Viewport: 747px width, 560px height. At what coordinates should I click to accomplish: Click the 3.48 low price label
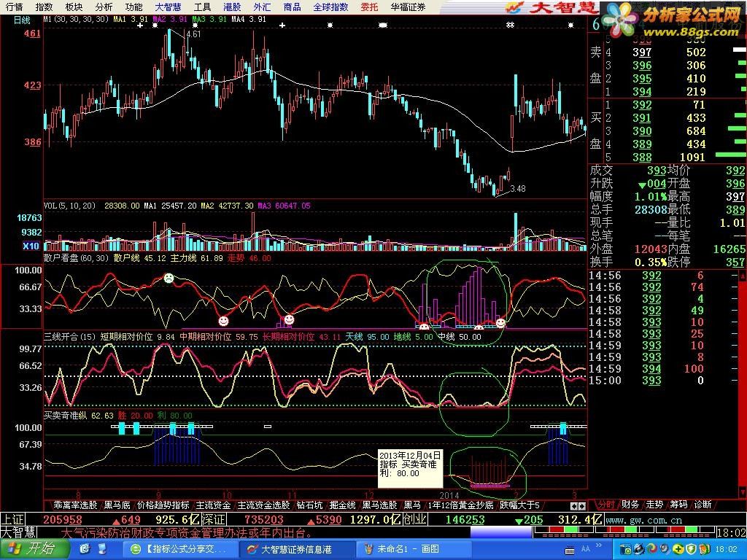point(518,189)
